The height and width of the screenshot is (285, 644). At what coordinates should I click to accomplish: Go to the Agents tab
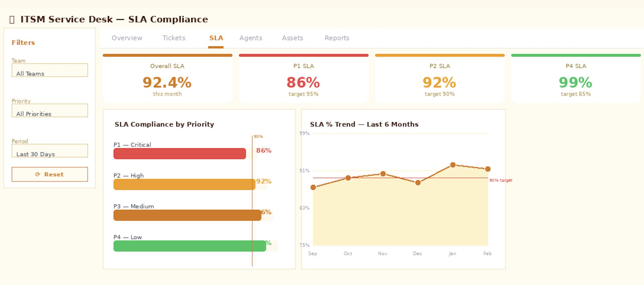pyautogui.click(x=251, y=38)
